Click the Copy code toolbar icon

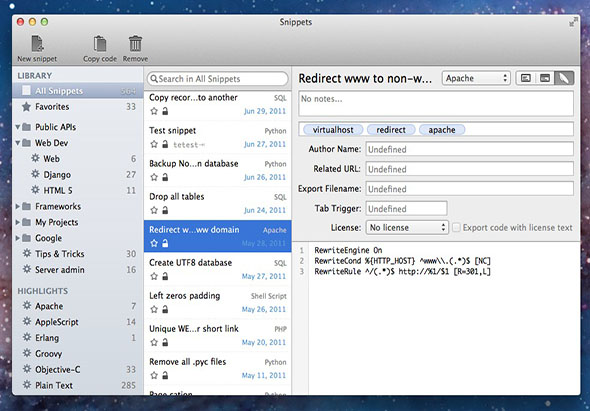[100, 44]
